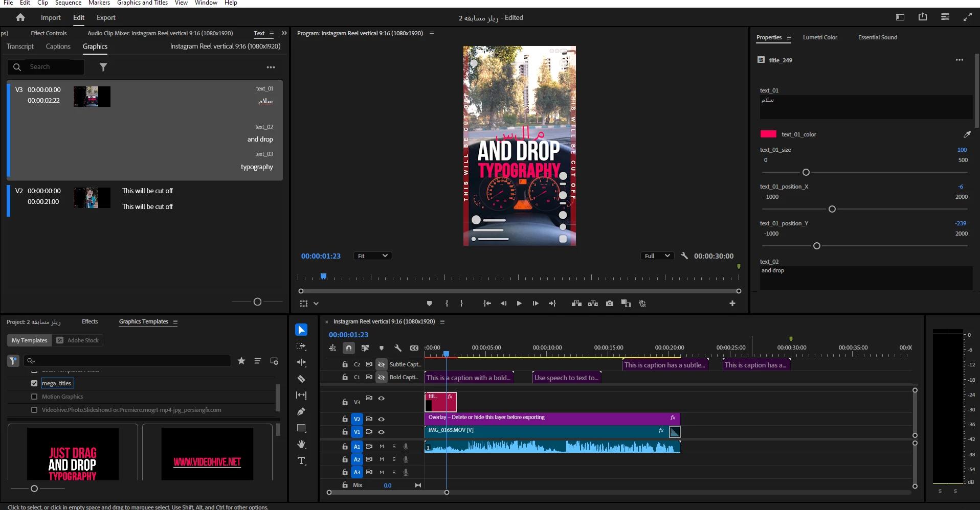Open the Graphics and Titles menu

[142, 3]
